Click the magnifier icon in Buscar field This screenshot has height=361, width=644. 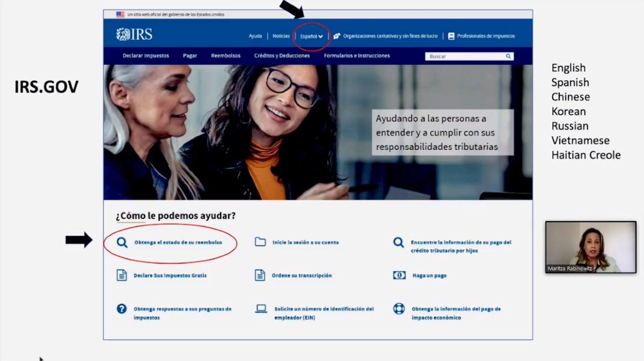508,56
